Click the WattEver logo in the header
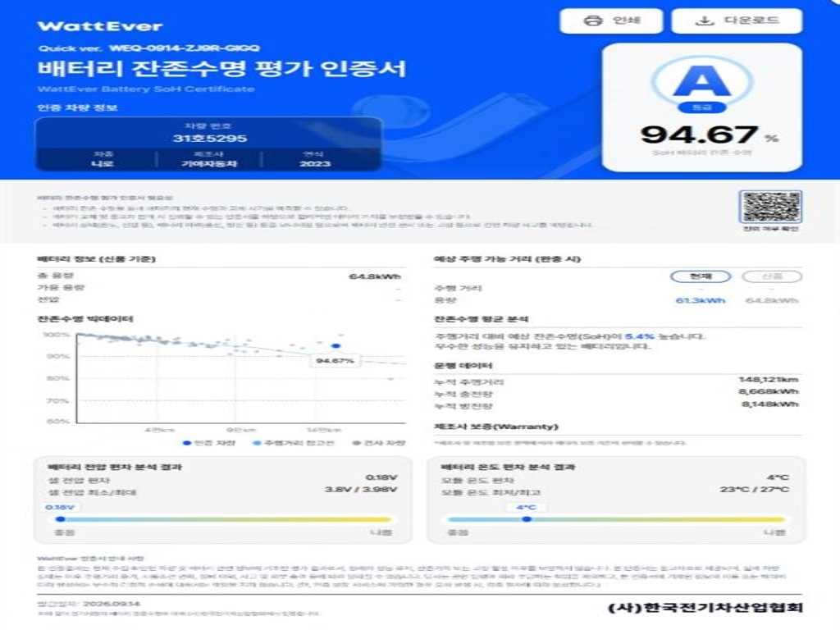This screenshot has height=630, width=840. pyautogui.click(x=99, y=25)
